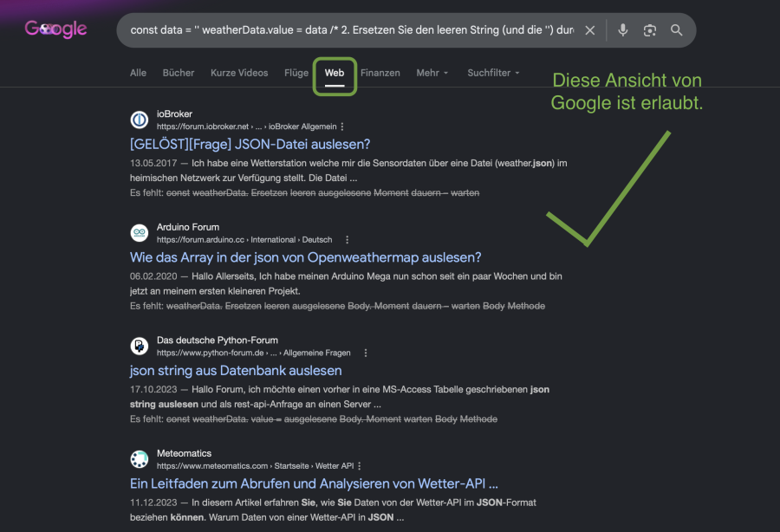Viewport: 780px width, 532px height.
Task: Expand the Mehr dropdown
Action: click(x=432, y=73)
